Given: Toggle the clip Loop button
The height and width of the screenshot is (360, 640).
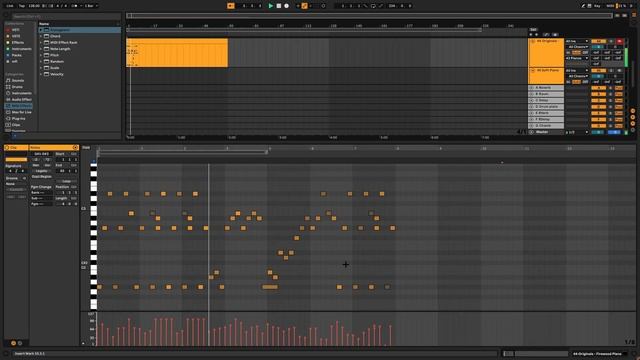Looking at the screenshot, I should tap(66, 181).
